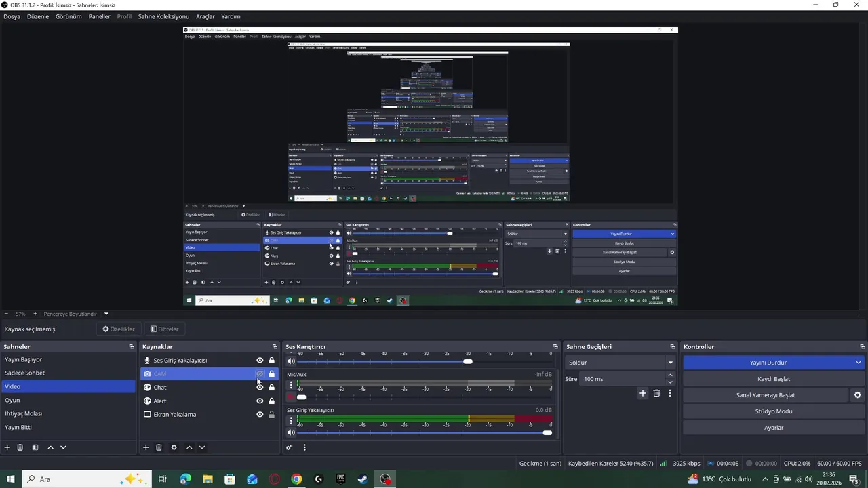Image resolution: width=868 pixels, height=488 pixels.
Task: Undock the Ses Karıştırıcı panel
Action: point(555,346)
